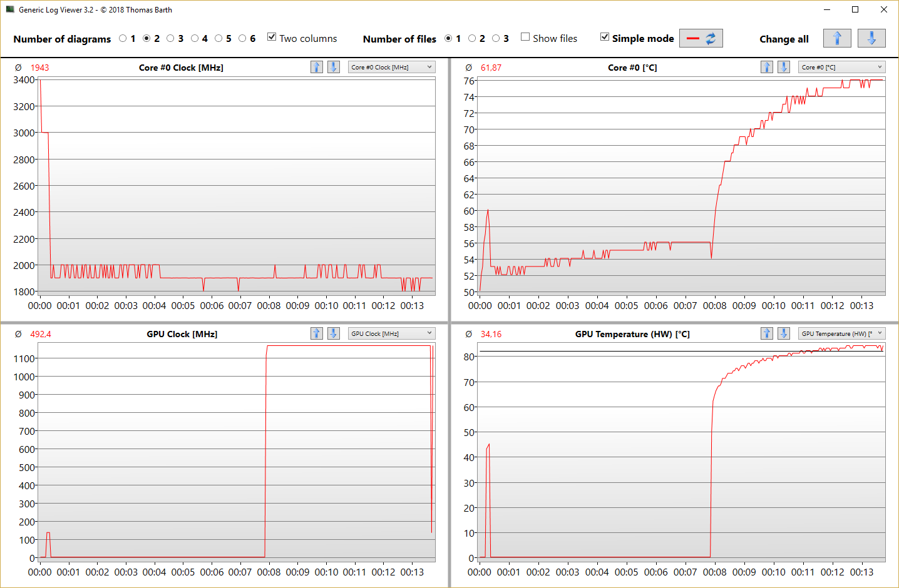Toggle the Two columns checkbox

(272, 37)
